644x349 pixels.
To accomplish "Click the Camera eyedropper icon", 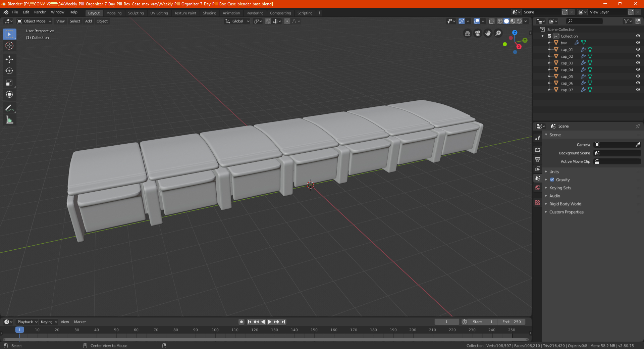I will coord(638,145).
